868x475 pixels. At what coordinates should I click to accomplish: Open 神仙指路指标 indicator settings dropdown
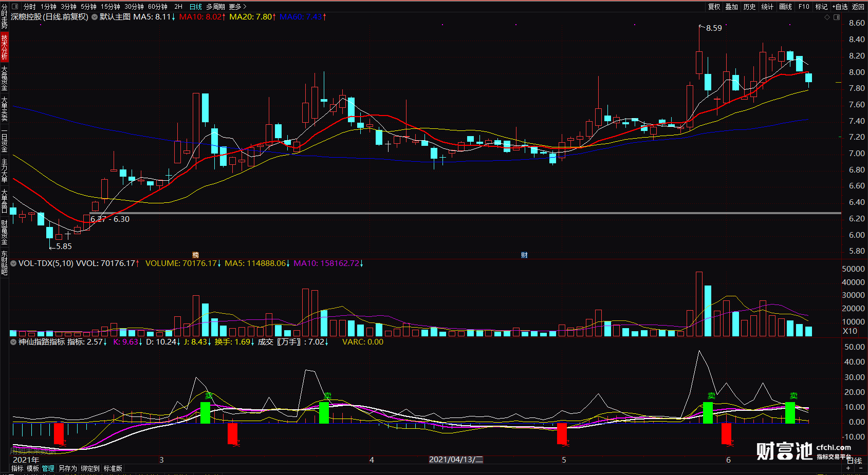[13, 342]
